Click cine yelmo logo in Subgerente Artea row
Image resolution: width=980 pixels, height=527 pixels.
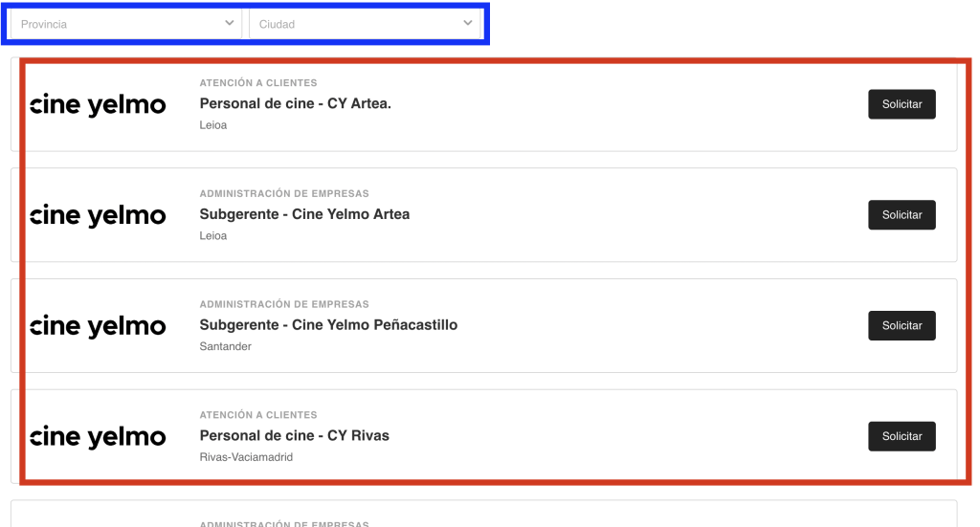(x=99, y=215)
